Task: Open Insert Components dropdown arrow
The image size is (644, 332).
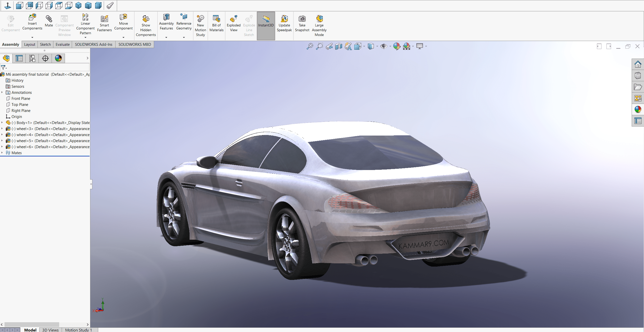Action: [x=32, y=37]
